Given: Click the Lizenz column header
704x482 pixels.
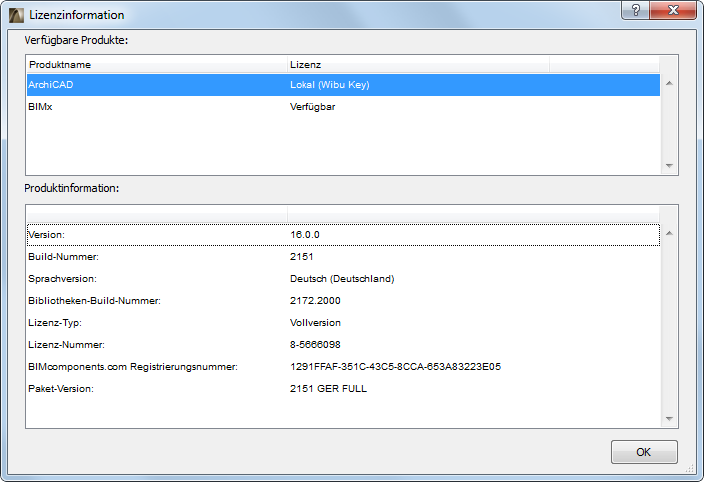Looking at the screenshot, I should pos(418,65).
